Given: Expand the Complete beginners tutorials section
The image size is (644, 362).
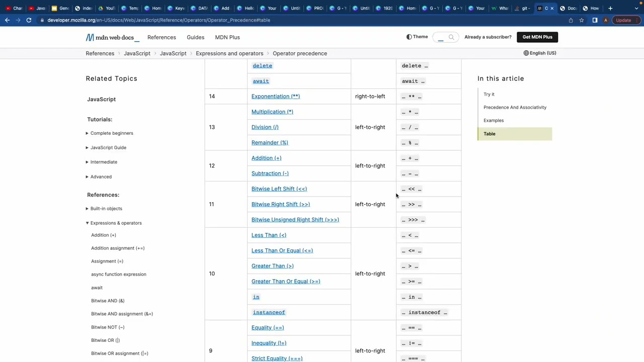Looking at the screenshot, I should (x=109, y=133).
